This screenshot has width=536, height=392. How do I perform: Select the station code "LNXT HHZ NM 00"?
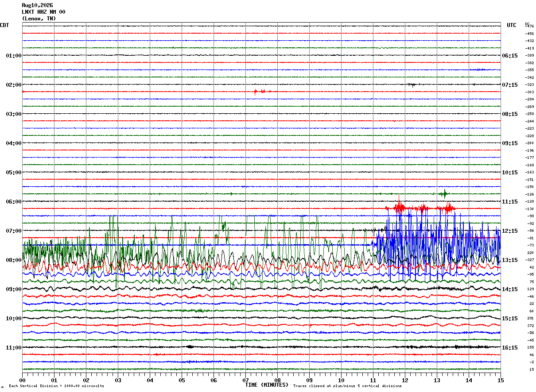click(43, 12)
